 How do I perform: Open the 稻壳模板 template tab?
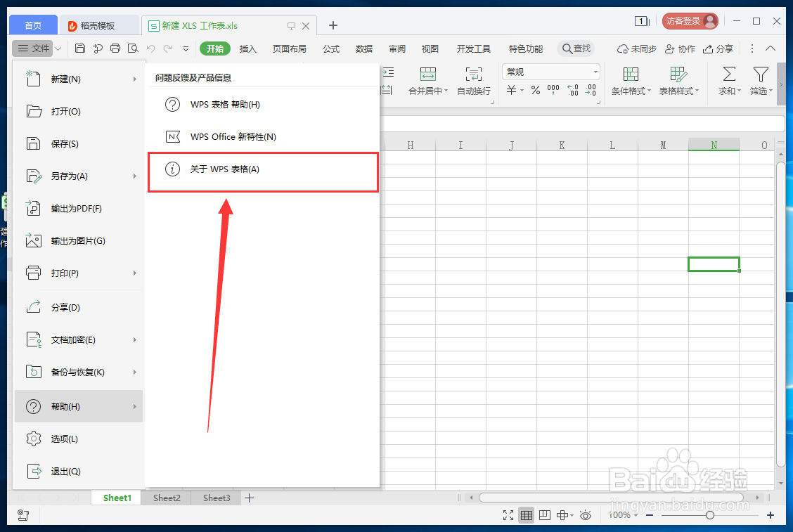99,25
